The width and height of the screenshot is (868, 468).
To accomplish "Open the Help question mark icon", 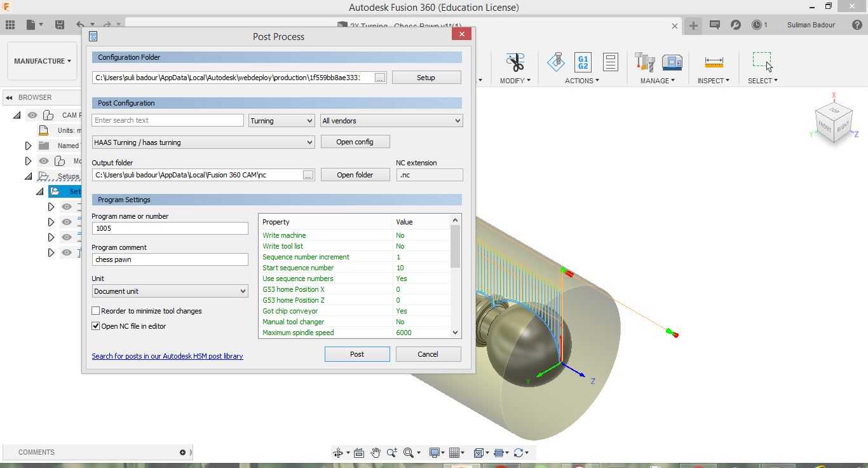I will click(x=857, y=25).
